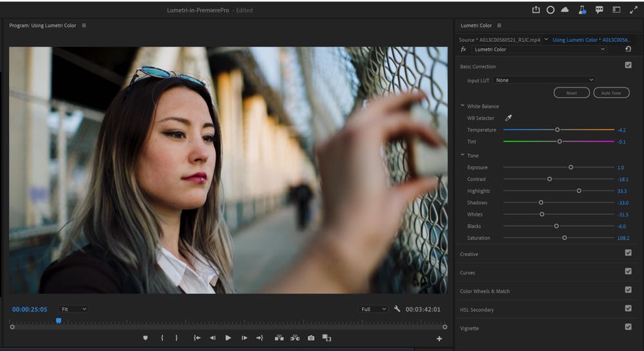Disable the Basic Correction checkbox
Image resolution: width=644 pixels, height=351 pixels.
coord(628,66)
